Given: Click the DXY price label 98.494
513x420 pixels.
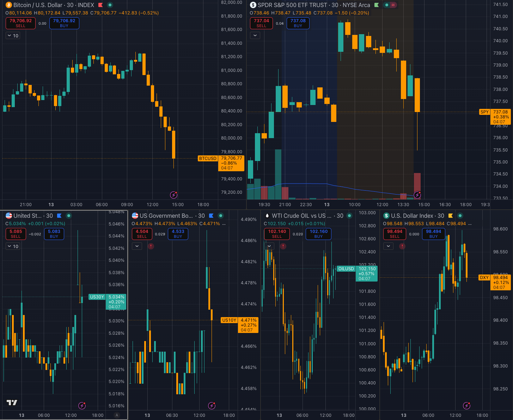Looking at the screenshot, I should [500, 282].
